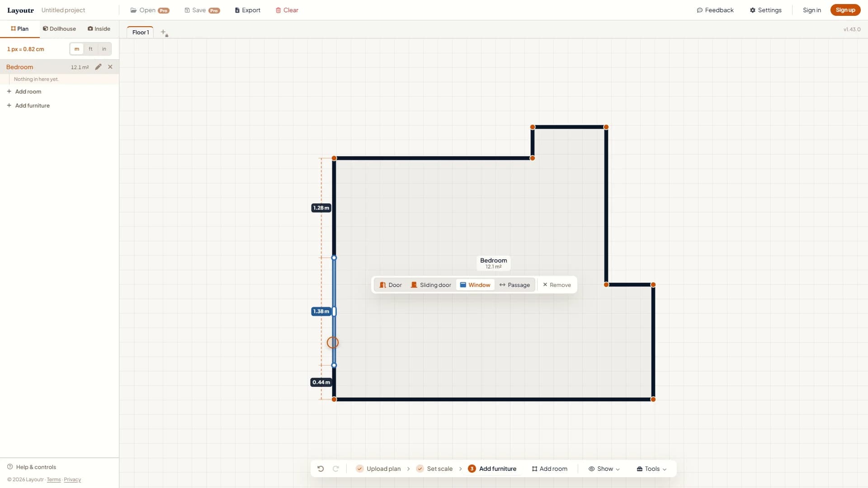Select the Bedroom label on the canvas
Image resolution: width=868 pixels, height=488 pixels.
coord(494,263)
